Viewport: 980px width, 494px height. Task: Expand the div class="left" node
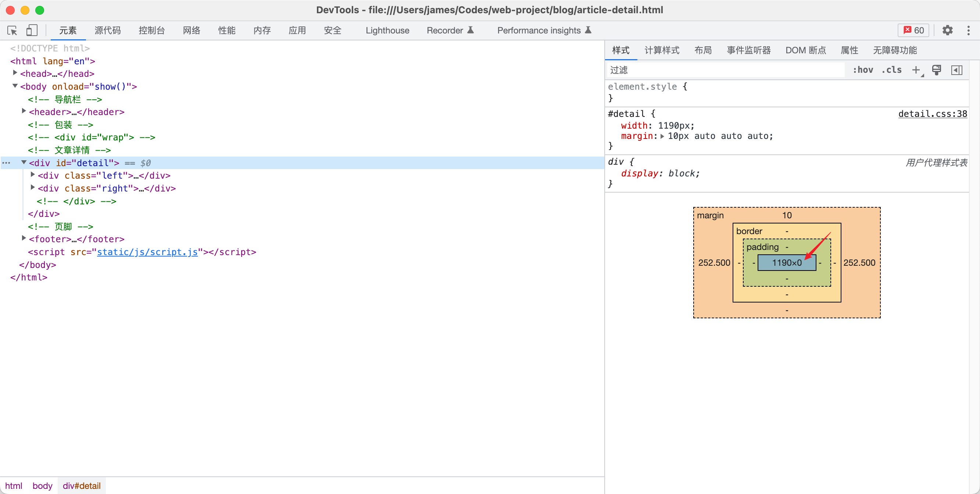(33, 175)
